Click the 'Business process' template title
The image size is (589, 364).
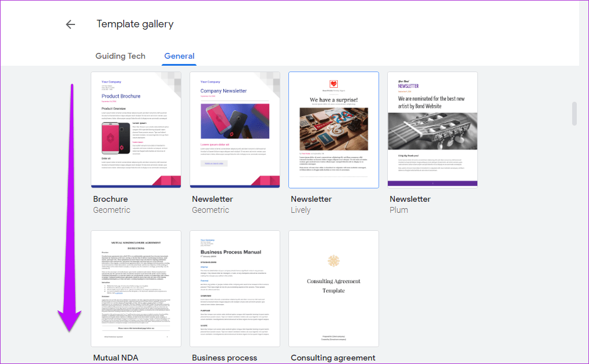224,358
